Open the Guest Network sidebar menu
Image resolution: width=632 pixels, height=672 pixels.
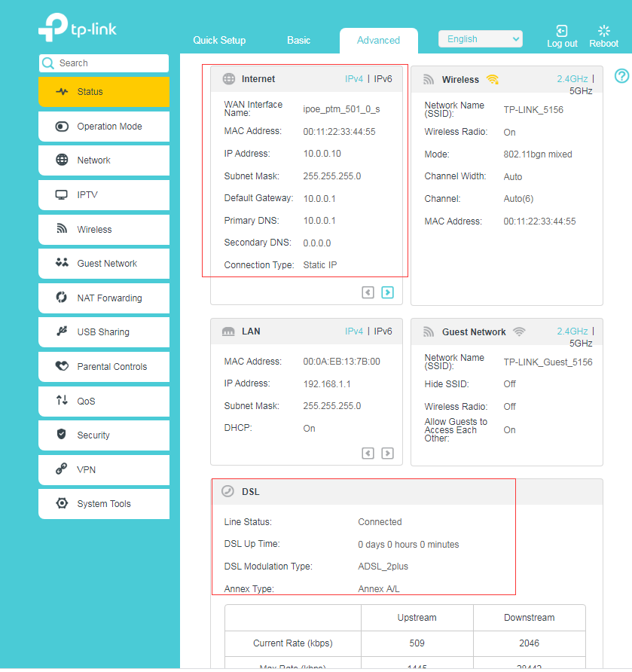tap(104, 264)
